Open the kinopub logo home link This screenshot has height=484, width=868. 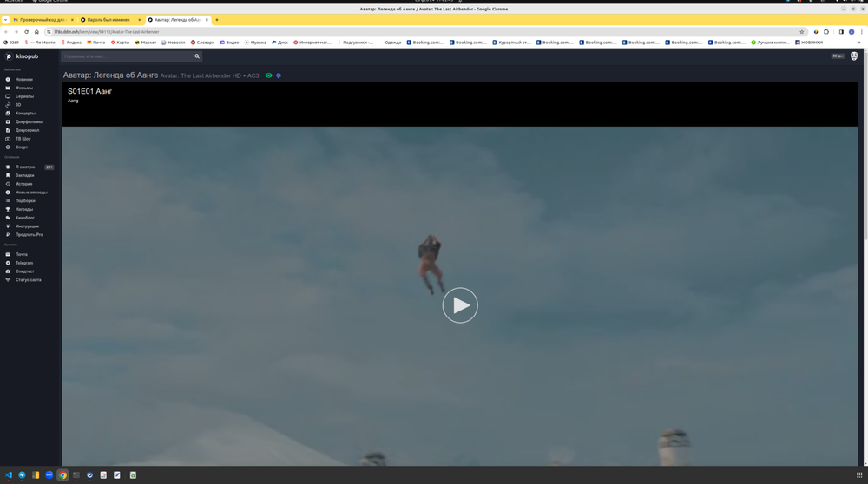[x=23, y=56]
